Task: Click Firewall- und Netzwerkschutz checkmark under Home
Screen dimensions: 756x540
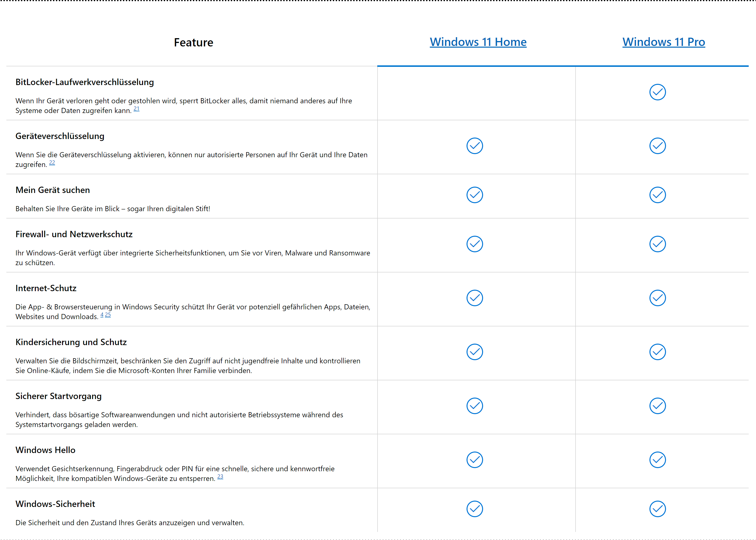Action: pyautogui.click(x=475, y=244)
